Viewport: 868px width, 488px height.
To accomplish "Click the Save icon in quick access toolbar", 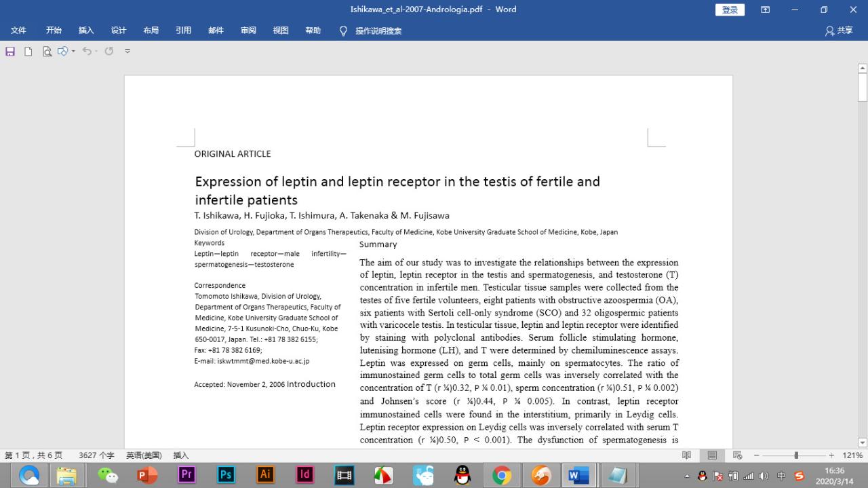I will [x=10, y=52].
